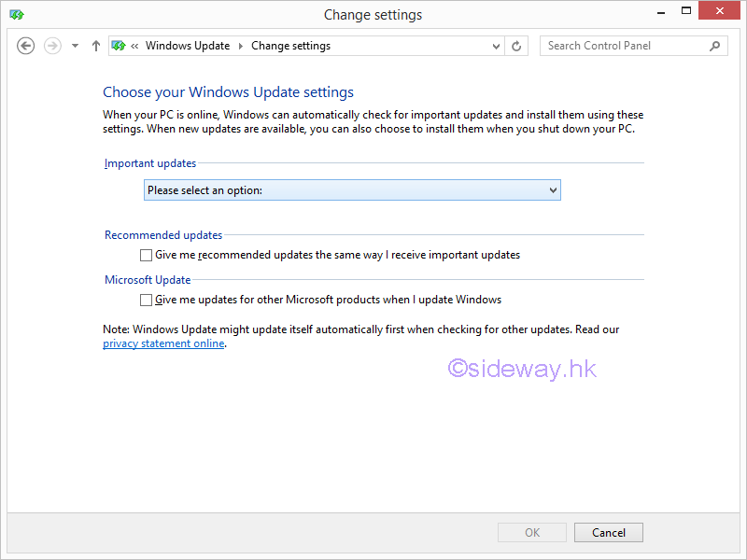The height and width of the screenshot is (560, 747).
Task: Click the OK button
Action: [x=531, y=533]
